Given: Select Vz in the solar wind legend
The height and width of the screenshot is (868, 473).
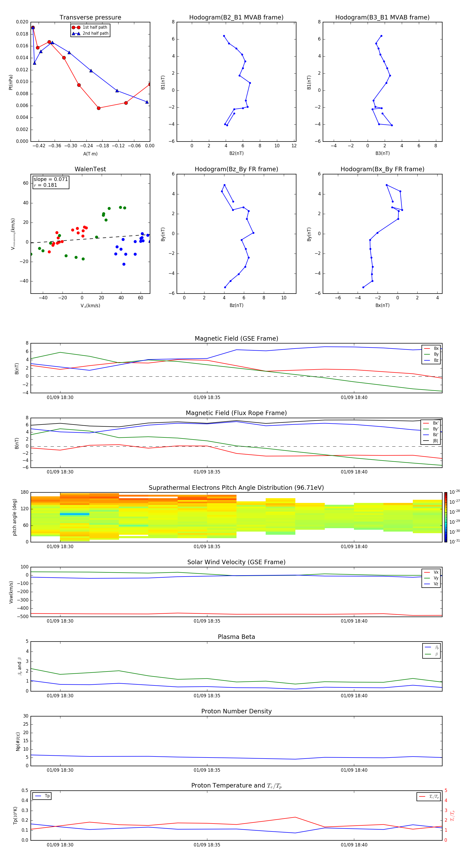Looking at the screenshot, I should coord(431,584).
